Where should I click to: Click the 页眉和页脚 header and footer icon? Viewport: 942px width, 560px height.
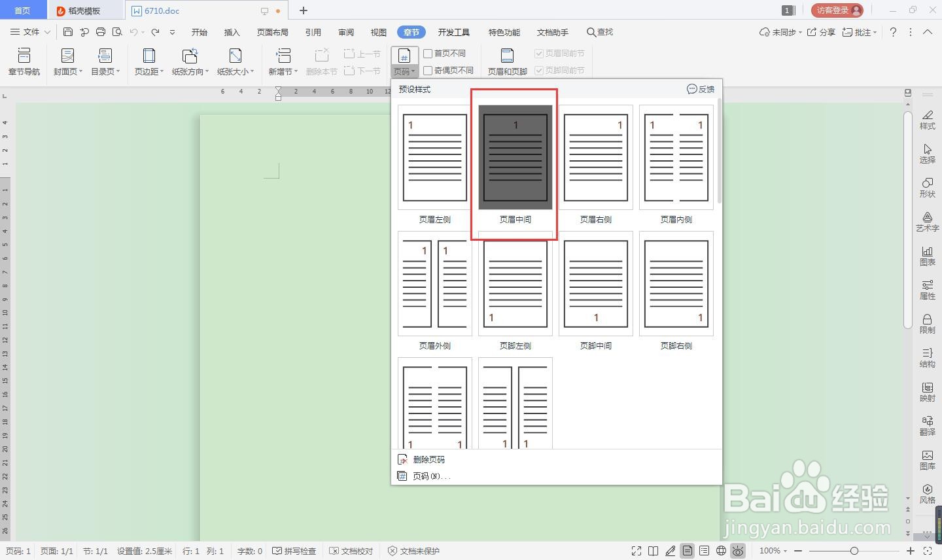(x=507, y=62)
